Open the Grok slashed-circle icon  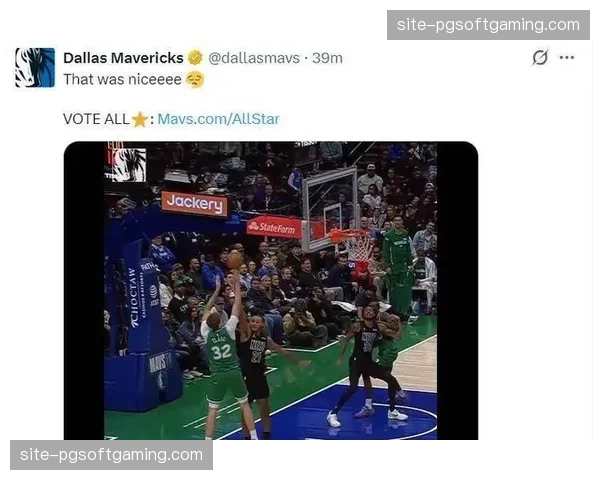click(x=540, y=57)
